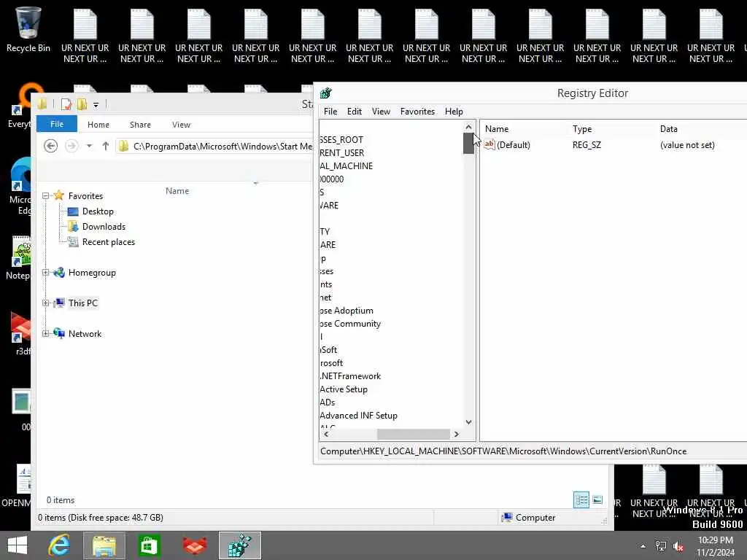747x560 pixels.
Task: Open the Recycle Bin desktop icon
Action: point(28,28)
